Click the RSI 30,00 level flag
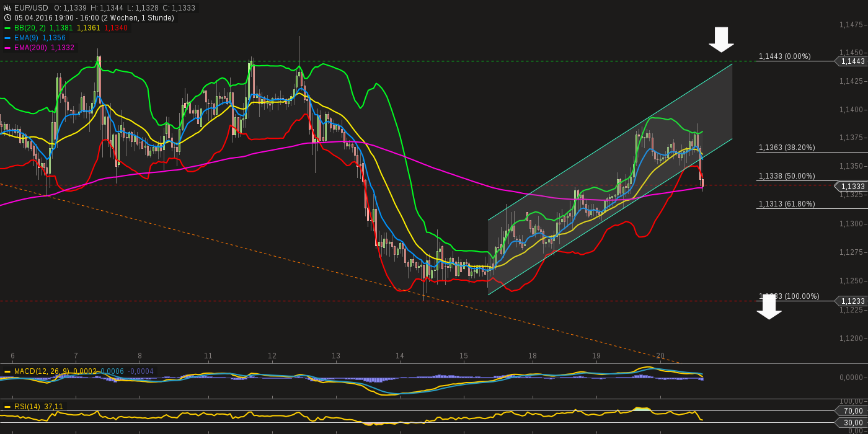Viewport: 868px width, 434px height. pos(851,422)
